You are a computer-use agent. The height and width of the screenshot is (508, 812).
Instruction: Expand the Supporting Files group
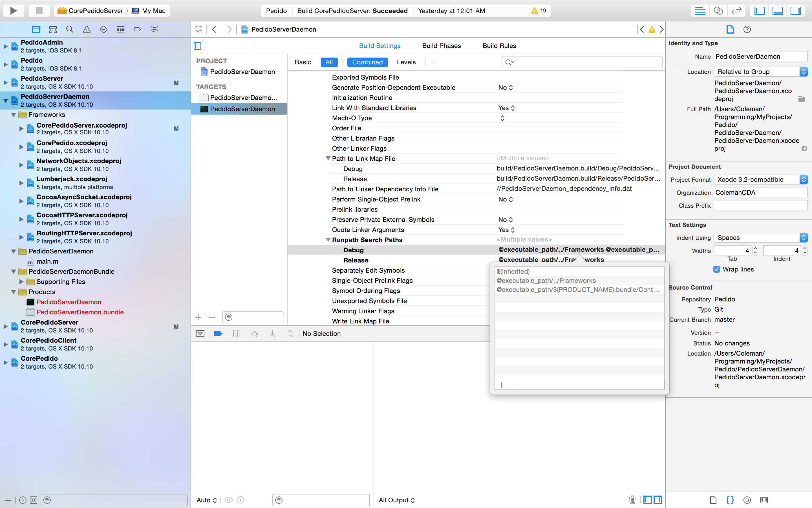[21, 282]
